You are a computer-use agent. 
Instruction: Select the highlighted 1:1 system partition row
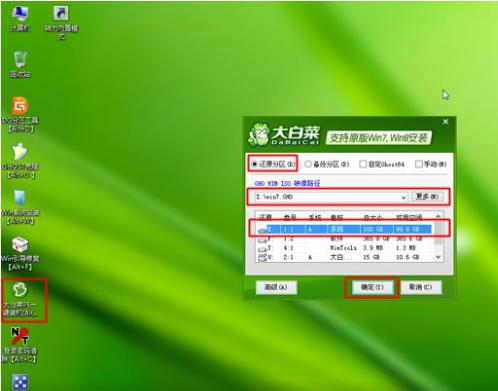(x=344, y=229)
